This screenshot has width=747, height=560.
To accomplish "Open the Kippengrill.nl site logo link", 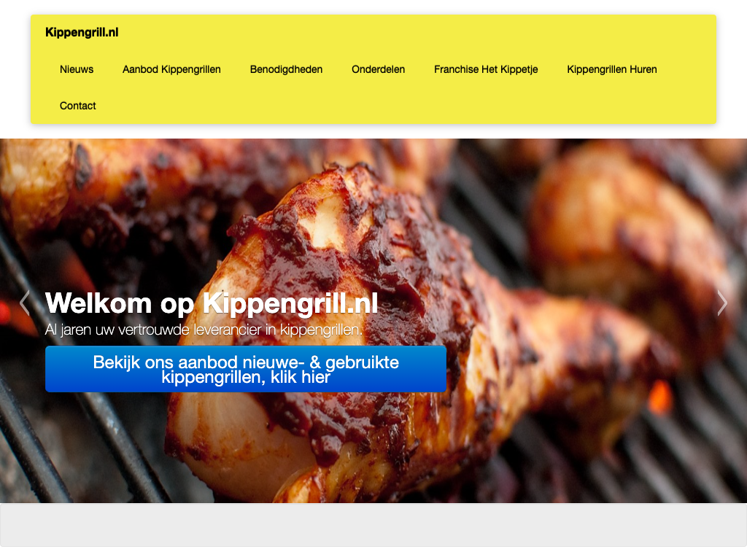I will click(x=82, y=32).
